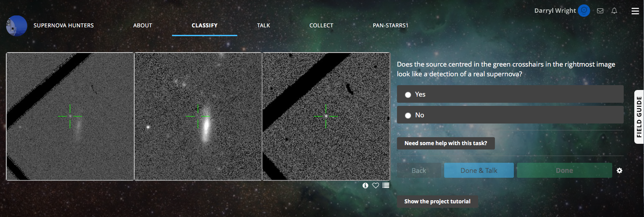Open the Supernova Hunters project avatar

point(17,26)
